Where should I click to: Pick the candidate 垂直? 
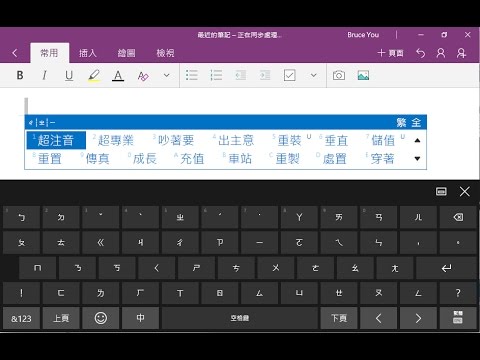336,140
